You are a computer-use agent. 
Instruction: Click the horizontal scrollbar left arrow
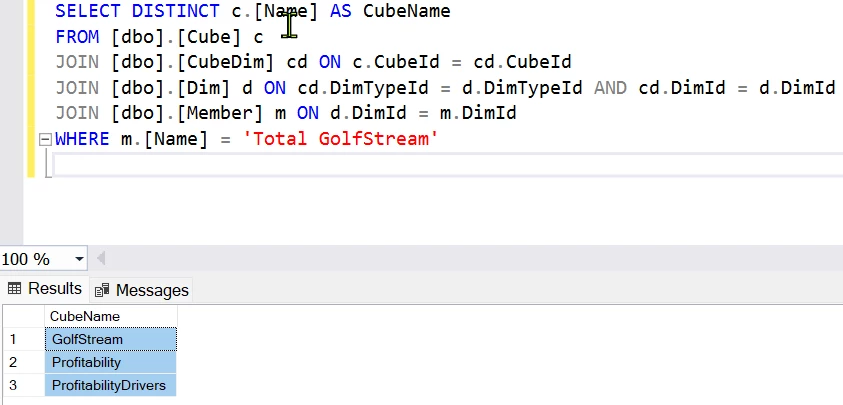pos(101,259)
